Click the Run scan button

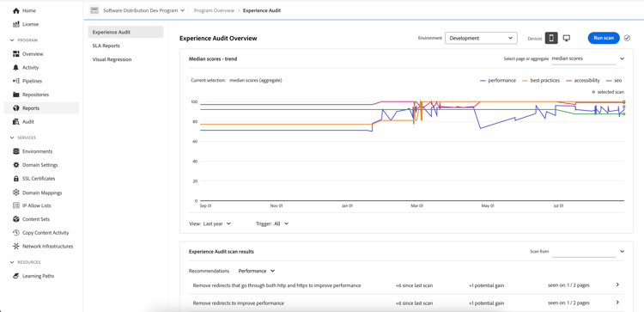point(604,38)
